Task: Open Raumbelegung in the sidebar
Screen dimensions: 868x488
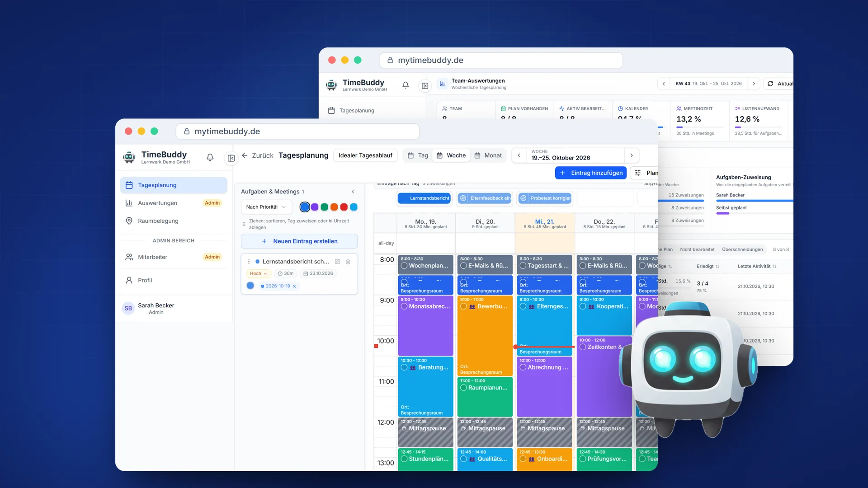Action: click(x=174, y=221)
